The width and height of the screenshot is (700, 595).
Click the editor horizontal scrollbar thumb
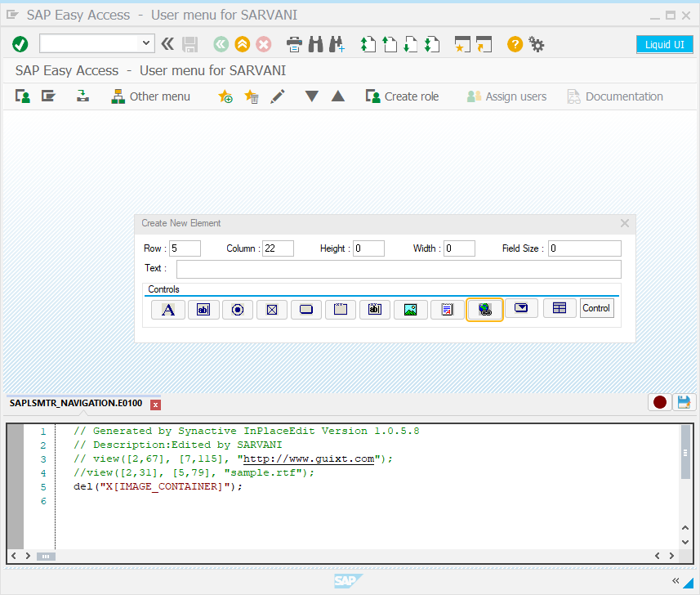(x=46, y=556)
